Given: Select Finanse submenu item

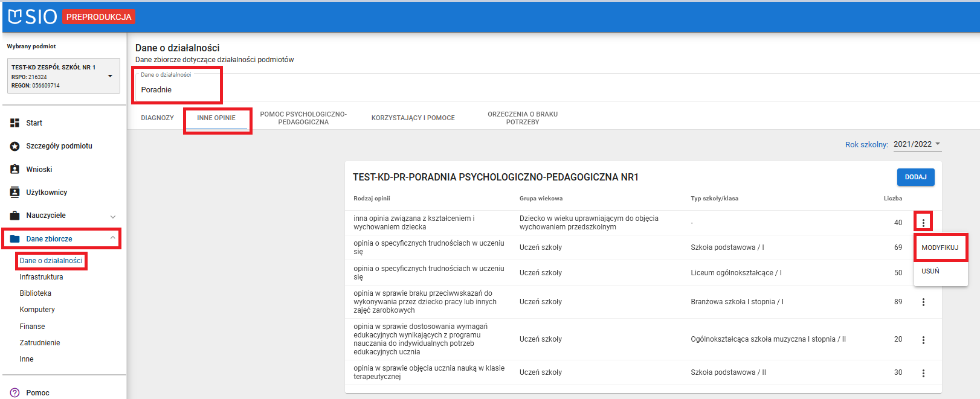Looking at the screenshot, I should coord(32,327).
